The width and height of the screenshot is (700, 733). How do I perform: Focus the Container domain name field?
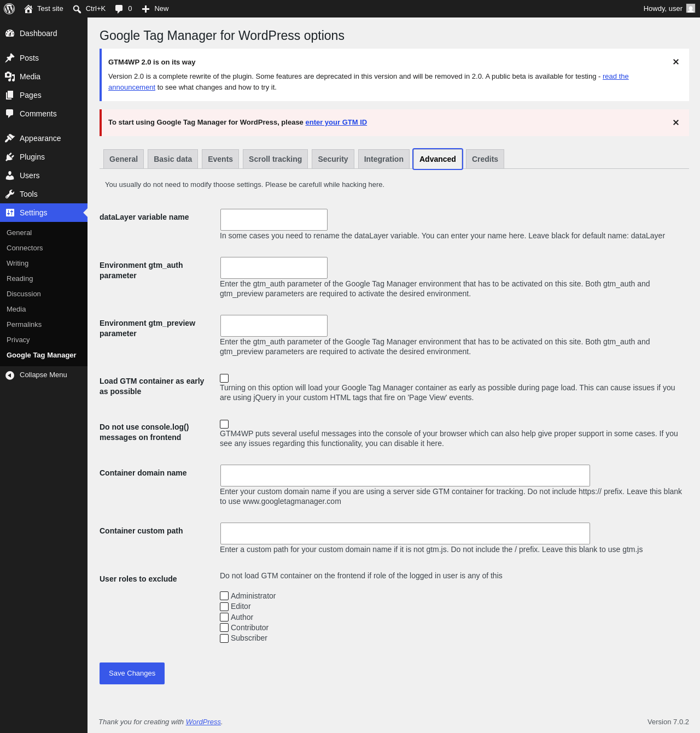[405, 476]
